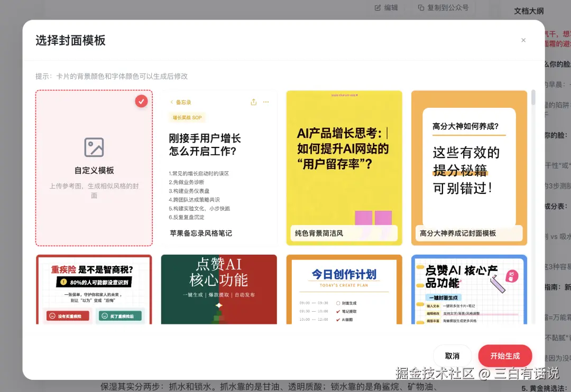Click the smiley icon on the 买了重疾险 badge

(104, 315)
